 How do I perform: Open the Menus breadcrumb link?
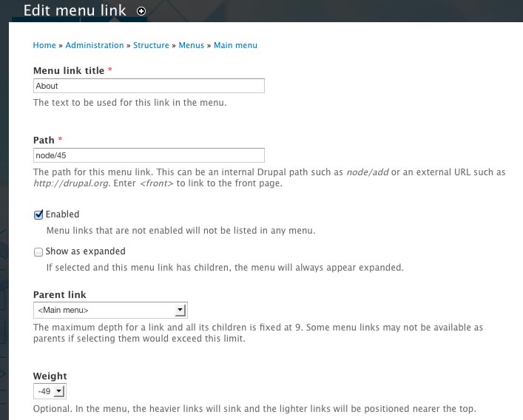click(191, 45)
